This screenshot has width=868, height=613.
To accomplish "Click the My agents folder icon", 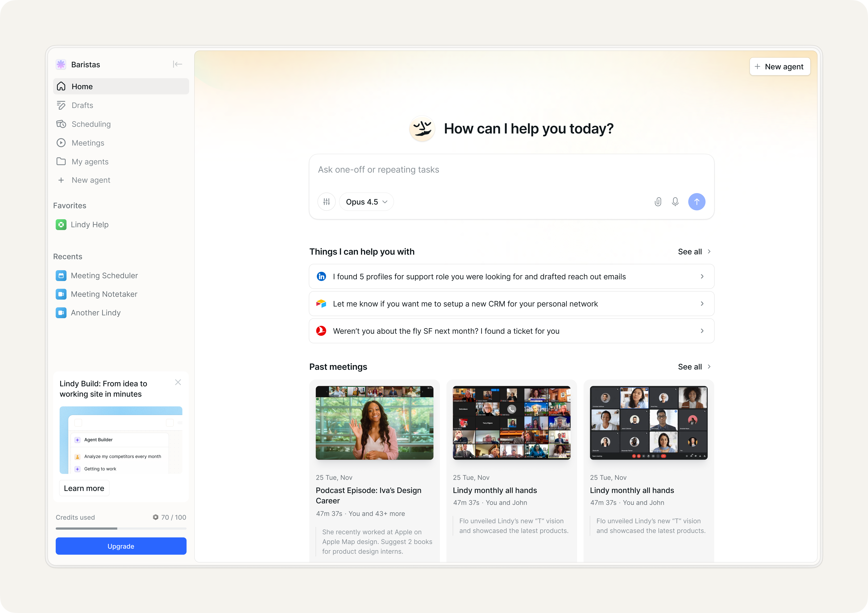I will (61, 162).
